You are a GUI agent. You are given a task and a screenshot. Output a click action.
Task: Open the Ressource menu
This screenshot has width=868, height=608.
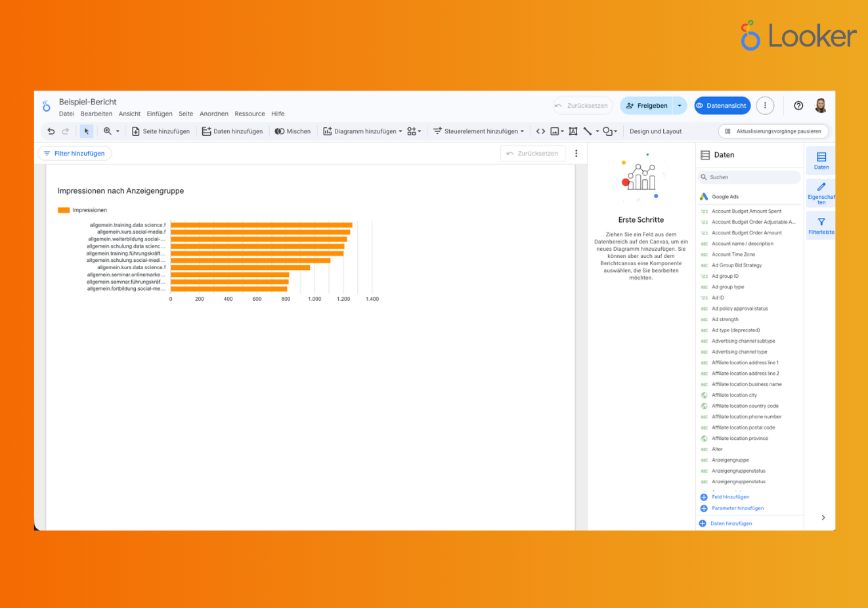pyautogui.click(x=250, y=114)
